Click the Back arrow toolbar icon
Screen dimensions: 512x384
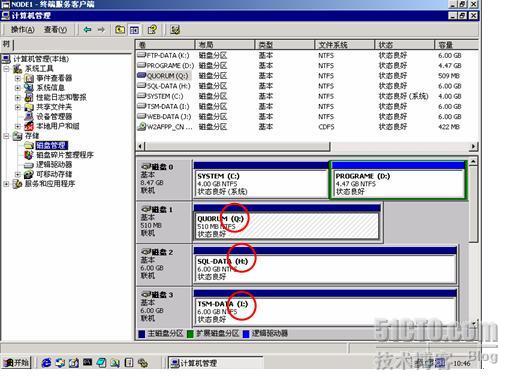pyautogui.click(x=87, y=30)
